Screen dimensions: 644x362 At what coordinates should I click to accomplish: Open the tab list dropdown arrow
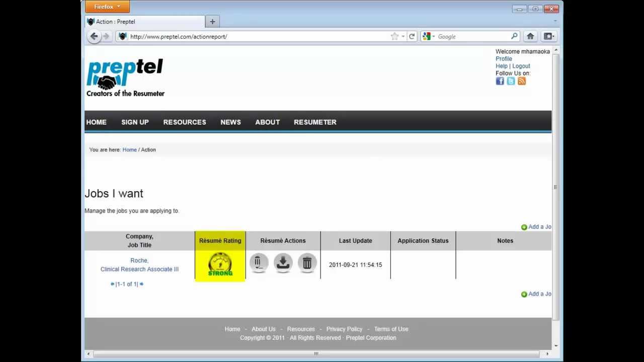[x=555, y=21]
